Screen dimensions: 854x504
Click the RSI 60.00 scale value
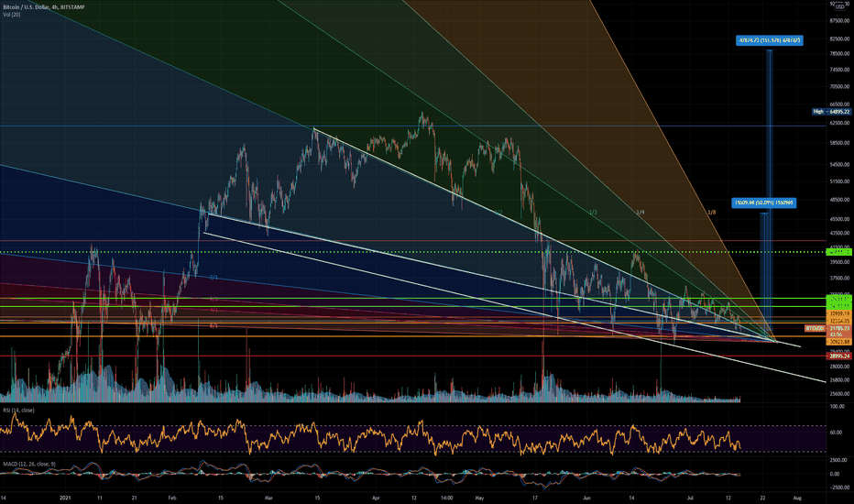pyautogui.click(x=837, y=433)
